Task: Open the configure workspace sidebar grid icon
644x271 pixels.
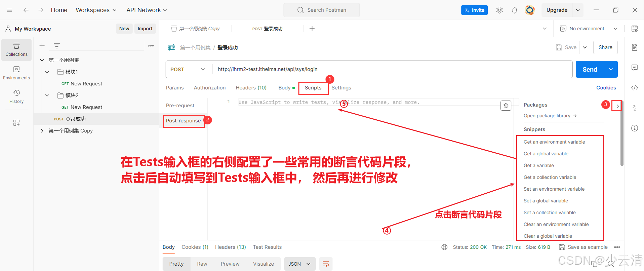Action: [x=16, y=123]
